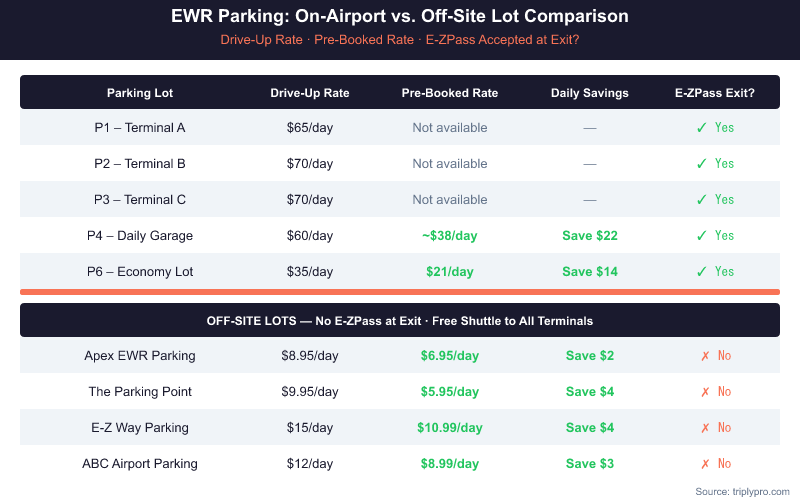
Task: Click the Source: triplypro.com link
Action: 740,490
